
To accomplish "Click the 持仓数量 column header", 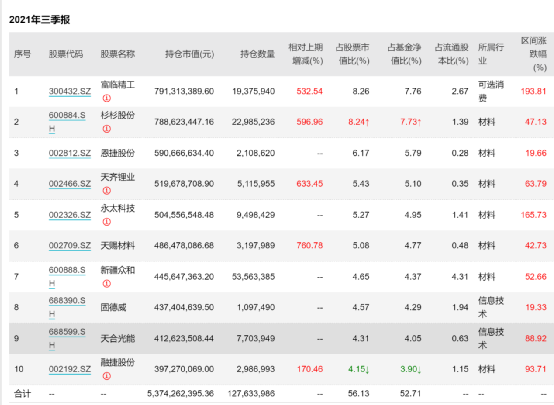I will point(258,54).
